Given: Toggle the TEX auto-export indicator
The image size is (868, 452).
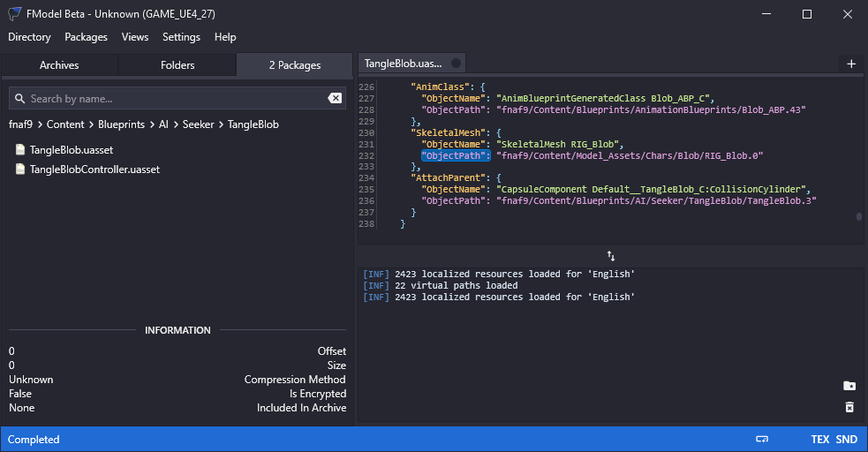Looking at the screenshot, I should (x=819, y=440).
